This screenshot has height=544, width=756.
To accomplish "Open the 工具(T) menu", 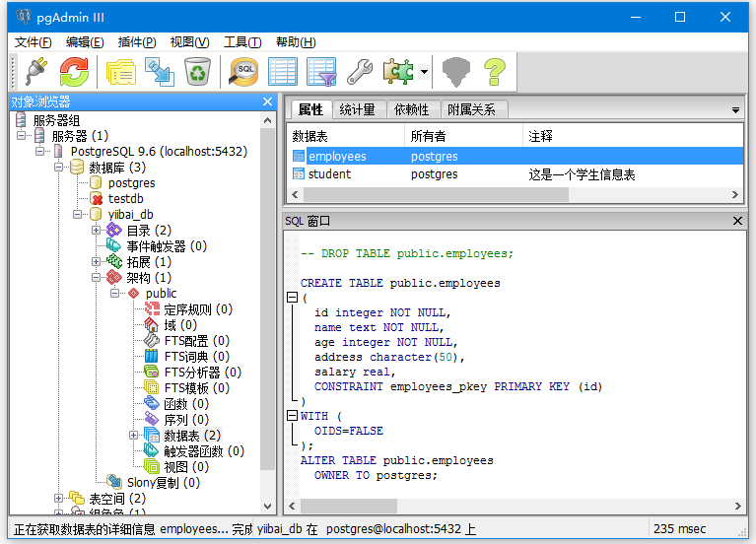I will tap(241, 42).
